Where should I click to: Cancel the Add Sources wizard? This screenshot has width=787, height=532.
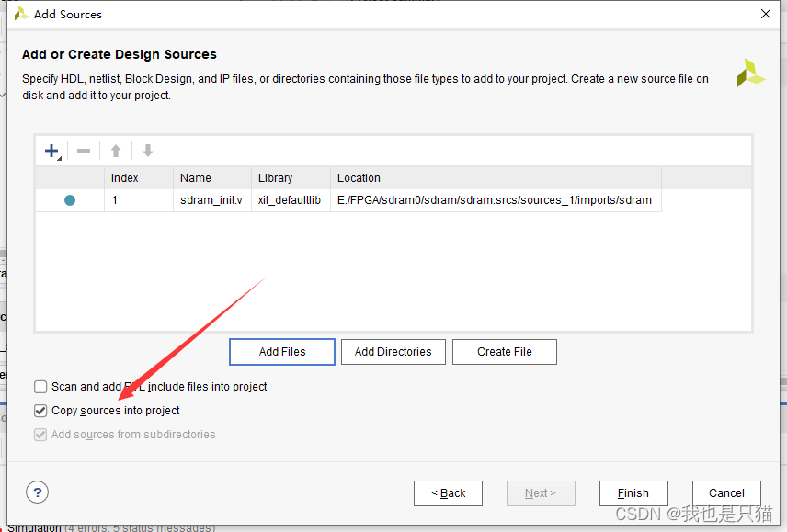pyautogui.click(x=726, y=493)
